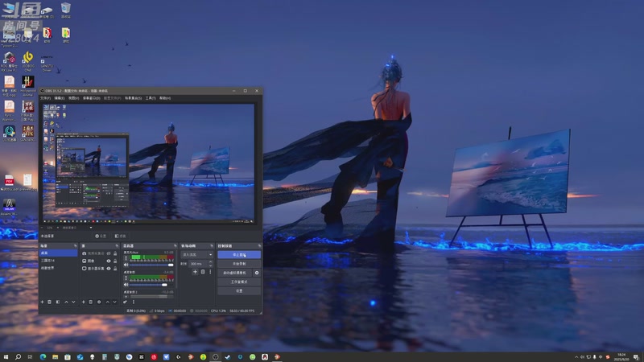Move source up with arrow icon
This screenshot has height=362, width=644.
108,302
